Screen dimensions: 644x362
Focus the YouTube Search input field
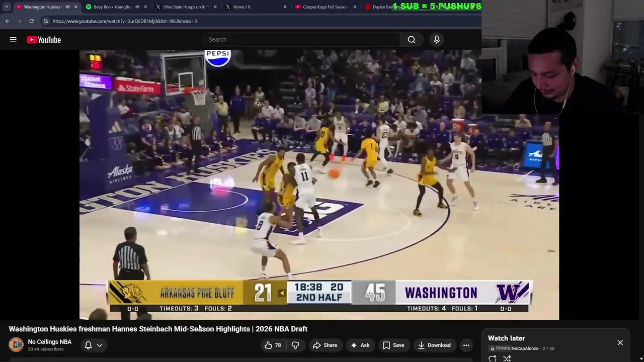pos(302,40)
